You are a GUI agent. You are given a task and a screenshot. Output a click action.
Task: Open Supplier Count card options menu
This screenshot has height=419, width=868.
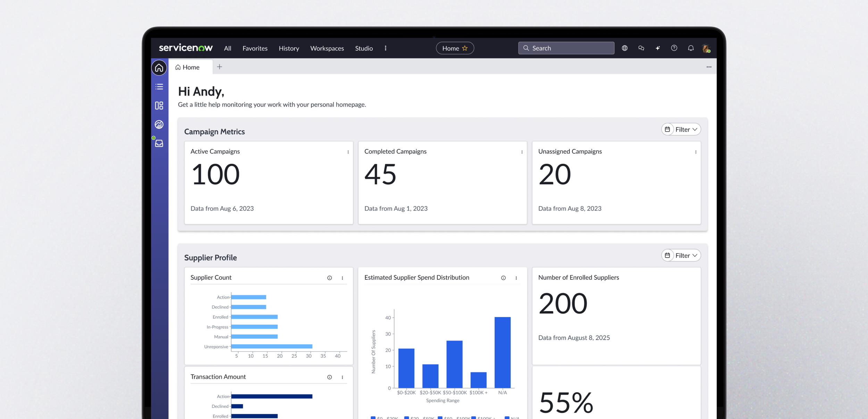point(342,278)
